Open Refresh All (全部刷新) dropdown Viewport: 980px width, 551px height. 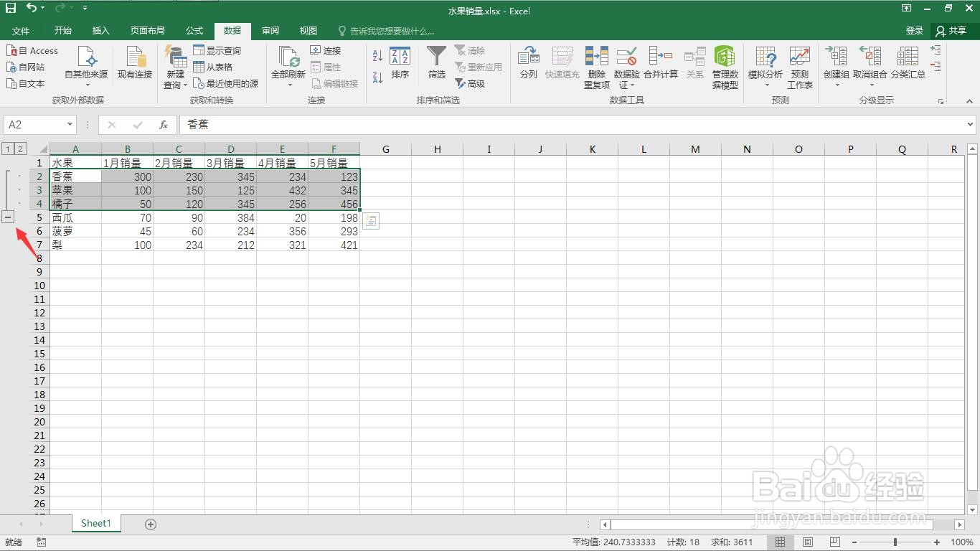(x=288, y=67)
